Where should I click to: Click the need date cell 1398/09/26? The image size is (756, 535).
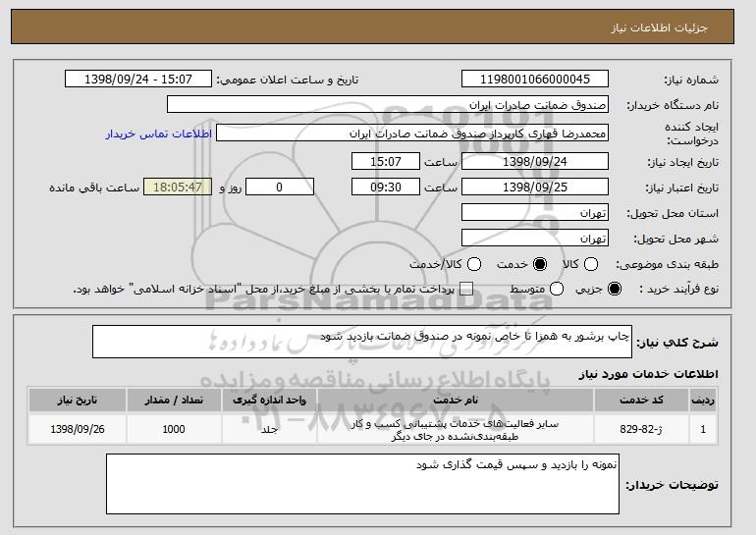coord(78,429)
